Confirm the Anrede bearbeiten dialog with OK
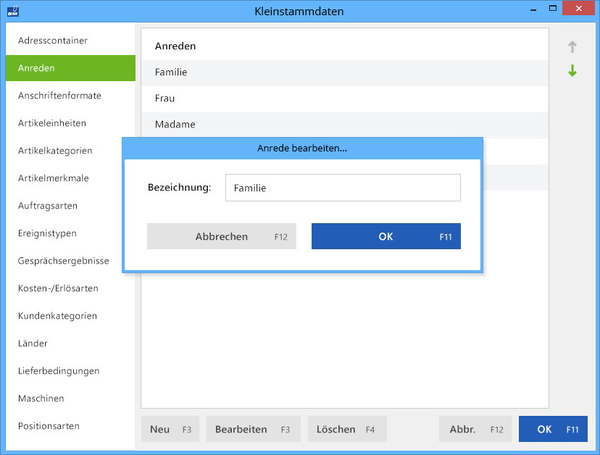 [386, 236]
